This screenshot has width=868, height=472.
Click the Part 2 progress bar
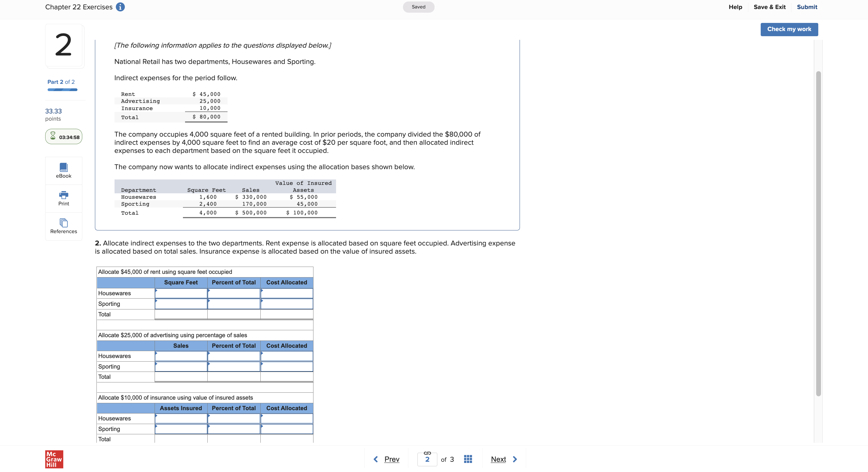click(62, 89)
